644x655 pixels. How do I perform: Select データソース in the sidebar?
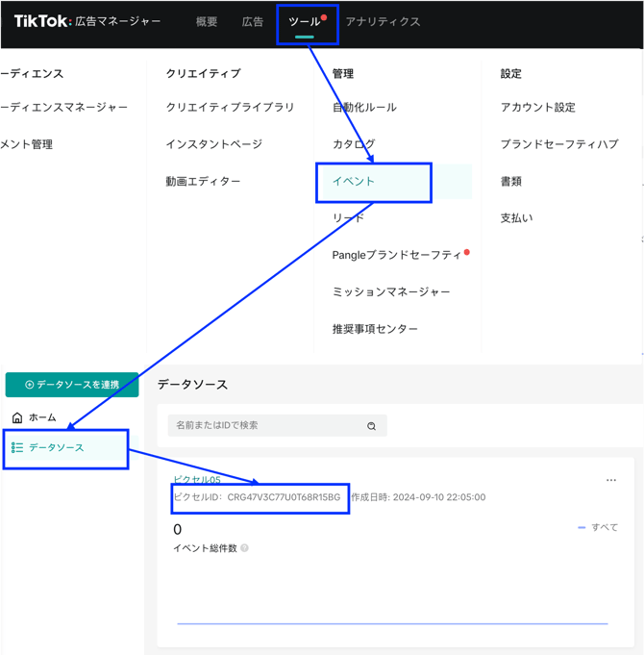pyautogui.click(x=57, y=447)
